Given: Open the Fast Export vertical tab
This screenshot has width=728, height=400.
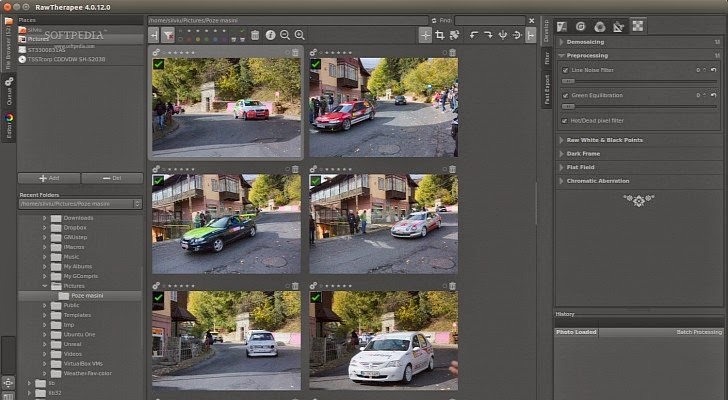Looking at the screenshot, I should coord(546,90).
